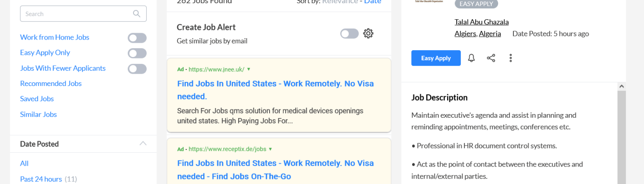The width and height of the screenshot is (644, 184).
Task: Sort jobs by Date
Action: coord(373,2)
